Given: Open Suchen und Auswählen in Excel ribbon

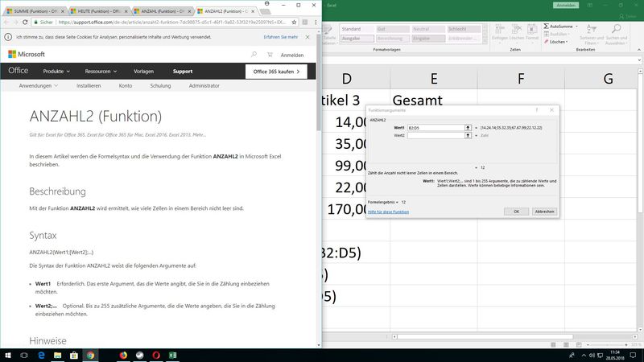Looking at the screenshot, I should [616, 34].
